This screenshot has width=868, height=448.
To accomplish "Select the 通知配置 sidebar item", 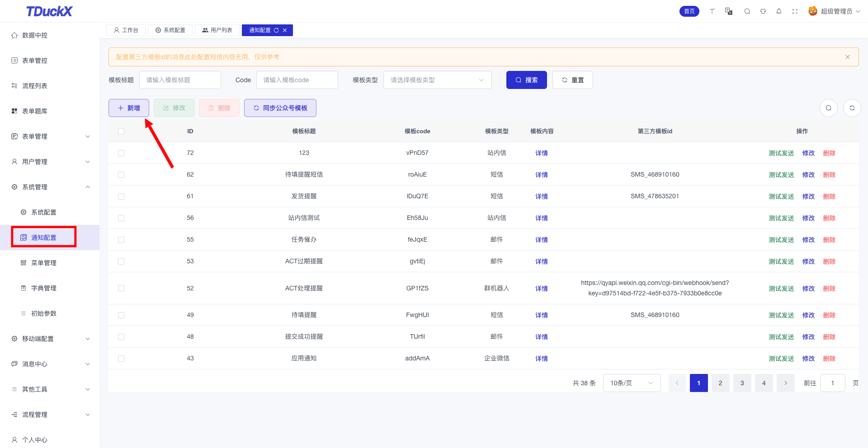I will pyautogui.click(x=50, y=238).
